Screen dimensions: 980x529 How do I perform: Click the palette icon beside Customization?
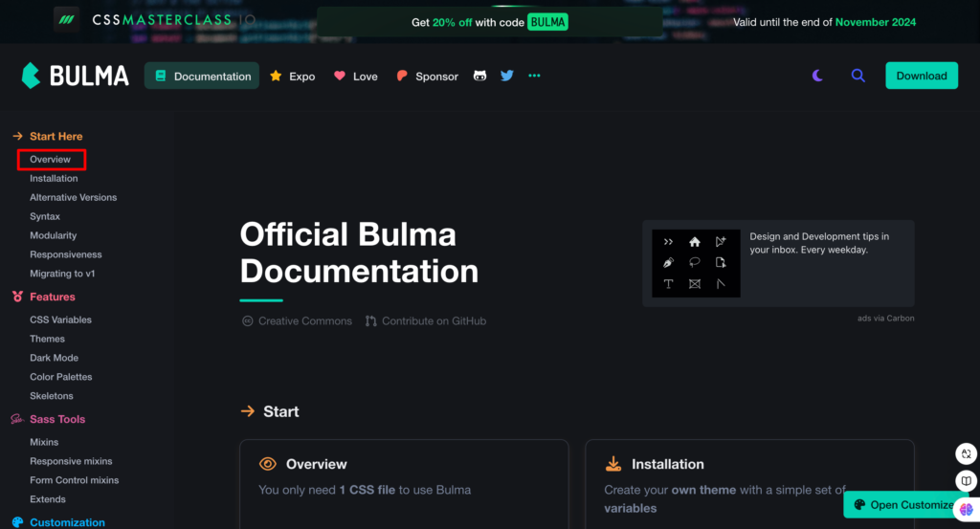pyautogui.click(x=17, y=522)
